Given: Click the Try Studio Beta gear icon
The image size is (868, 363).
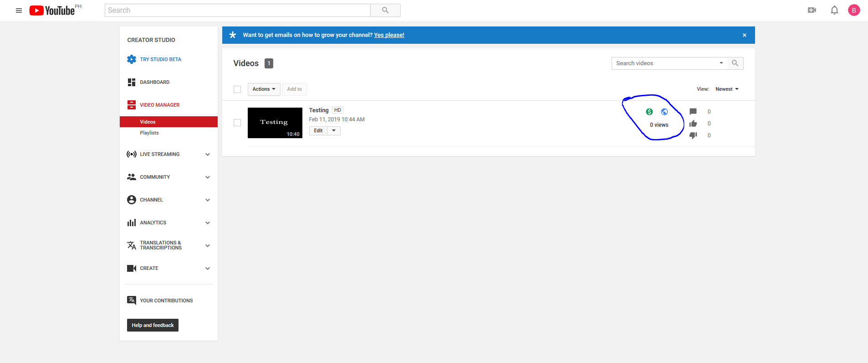Looking at the screenshot, I should 132,59.
